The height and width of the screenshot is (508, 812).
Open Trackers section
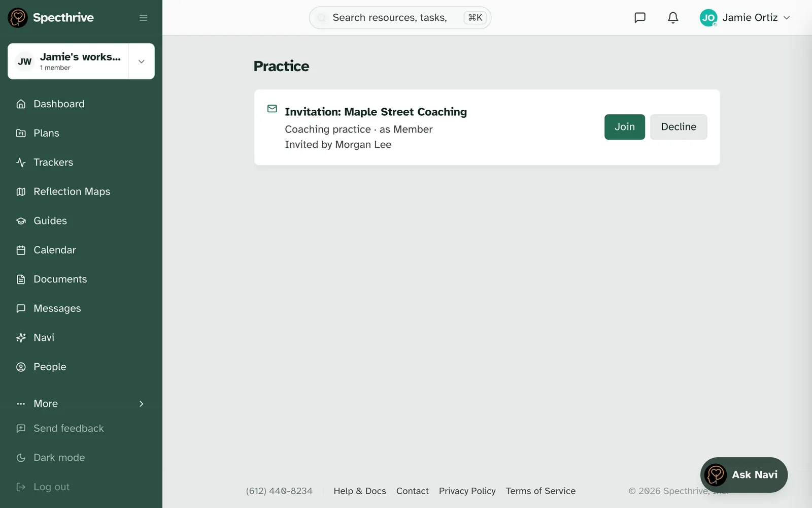[x=53, y=163]
